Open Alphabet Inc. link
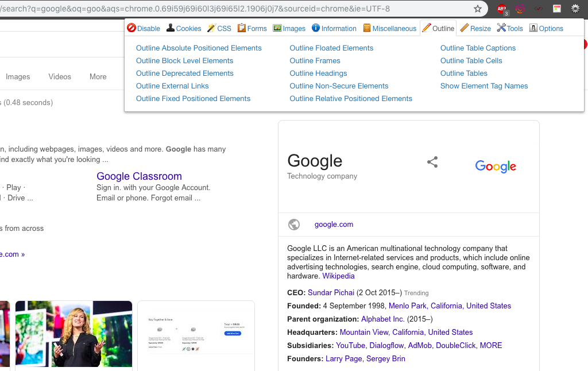Viewport: 588px width, 371px height. (383, 319)
